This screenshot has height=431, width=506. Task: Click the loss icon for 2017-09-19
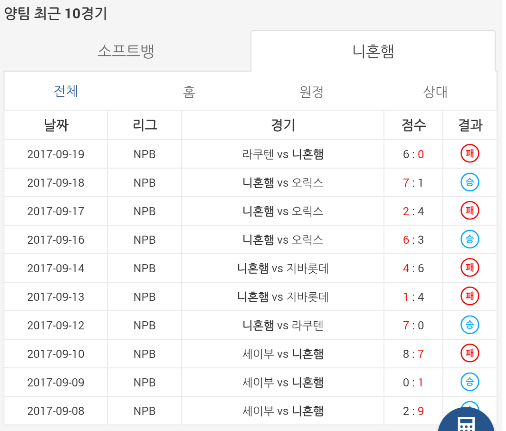[x=470, y=154]
